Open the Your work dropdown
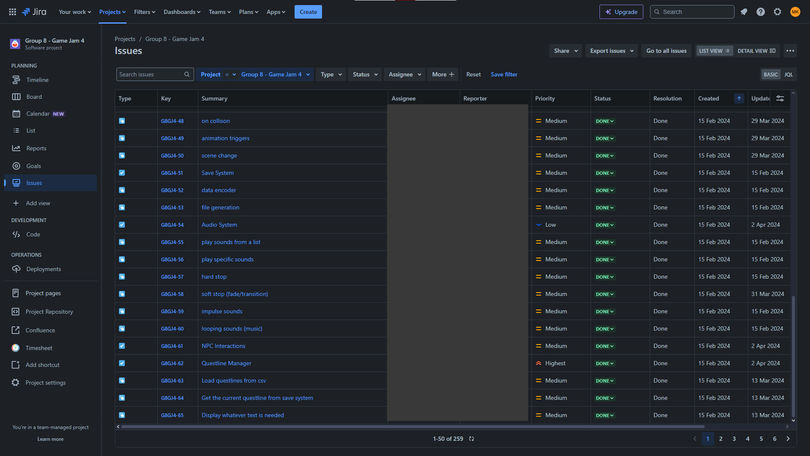The image size is (810, 456). [x=74, y=12]
